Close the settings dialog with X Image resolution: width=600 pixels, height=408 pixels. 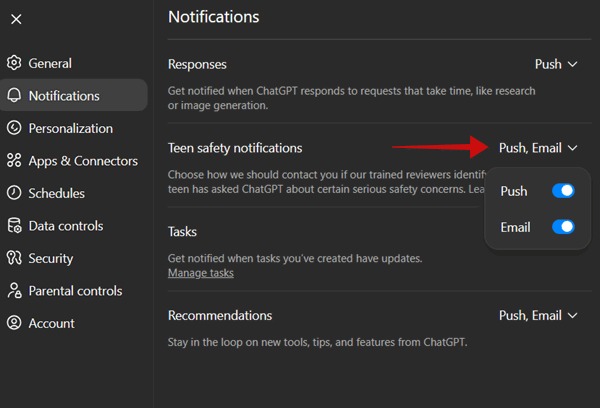(16, 19)
